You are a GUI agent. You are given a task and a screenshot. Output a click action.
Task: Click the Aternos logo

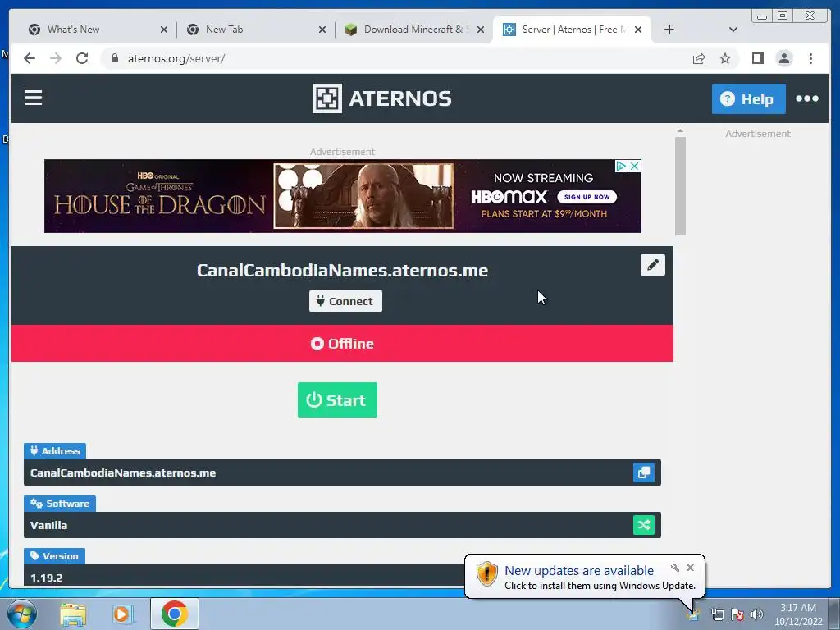(382, 98)
